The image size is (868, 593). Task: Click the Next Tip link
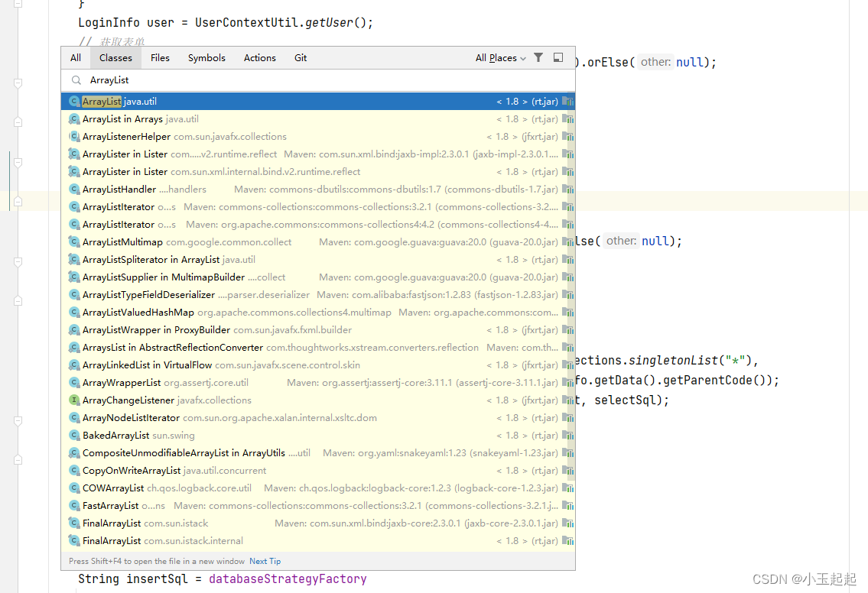point(265,561)
